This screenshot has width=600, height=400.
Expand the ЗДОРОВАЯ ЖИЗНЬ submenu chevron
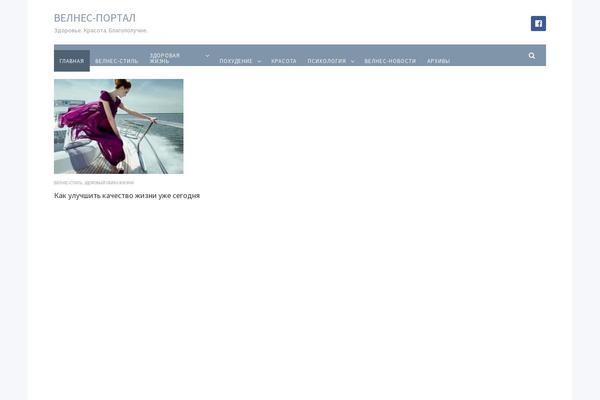coord(207,56)
